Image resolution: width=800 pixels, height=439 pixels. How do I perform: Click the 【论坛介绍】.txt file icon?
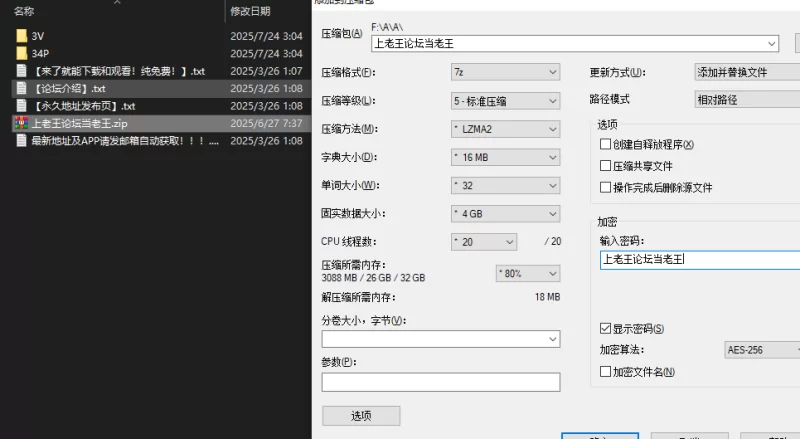21,88
